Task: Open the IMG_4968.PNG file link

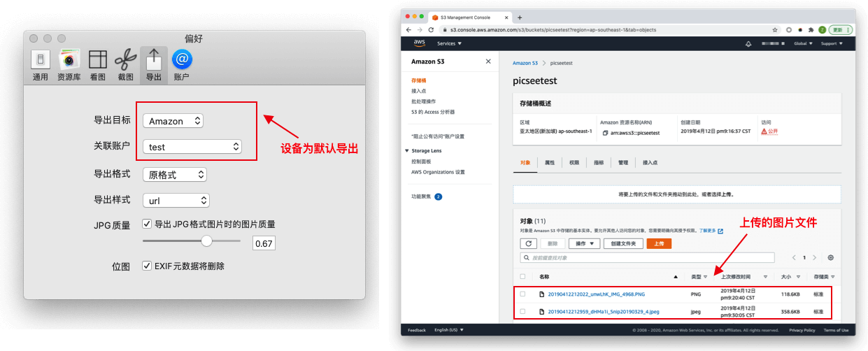Action: coord(597,294)
